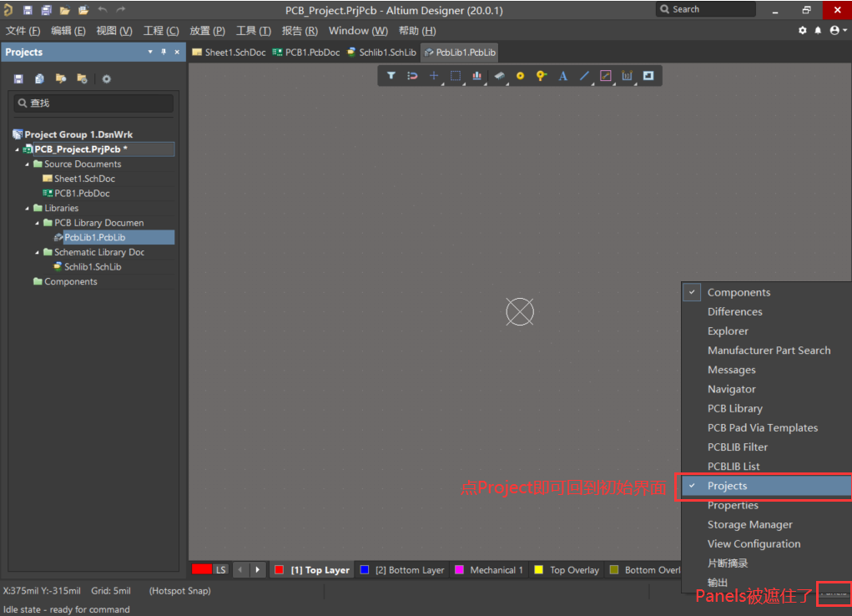Select the Place Line tool

pos(584,76)
